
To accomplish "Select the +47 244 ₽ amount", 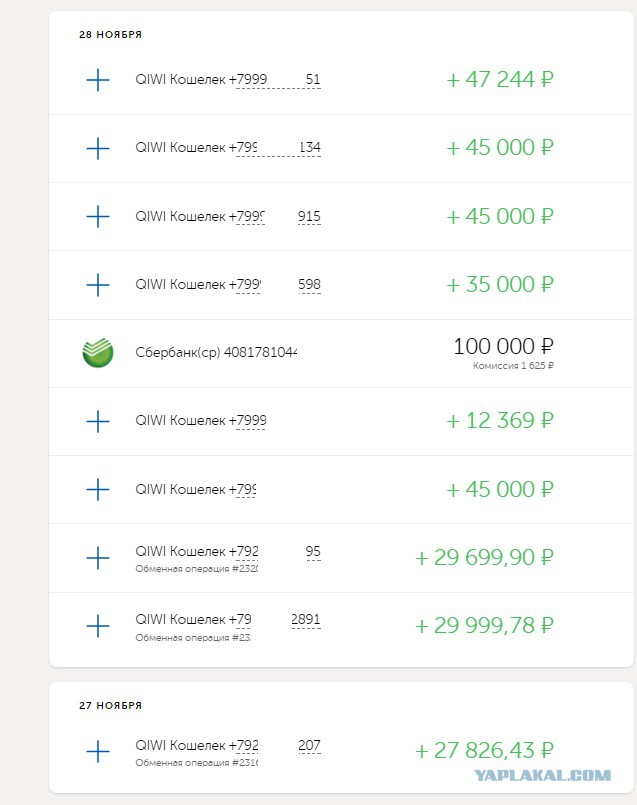I will click(500, 80).
